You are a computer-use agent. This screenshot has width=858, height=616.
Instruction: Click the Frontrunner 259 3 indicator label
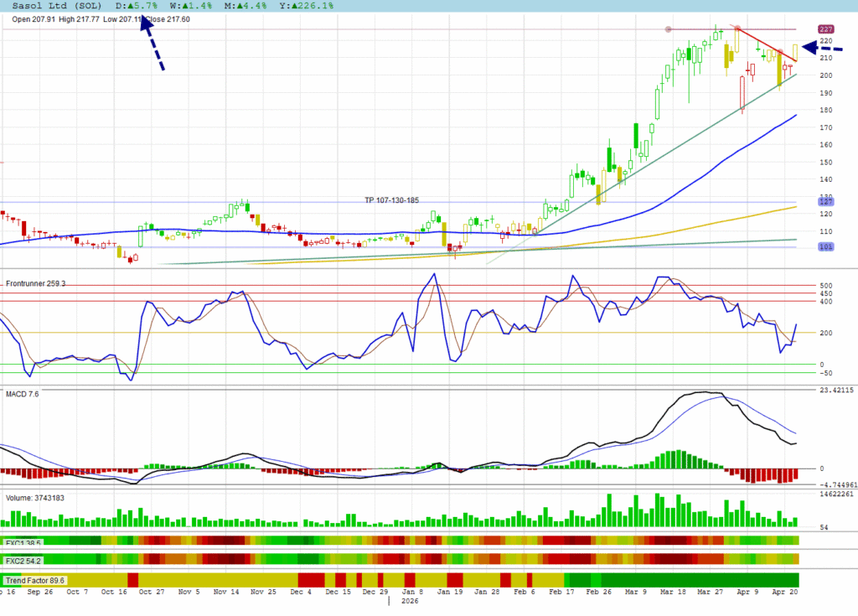(x=35, y=284)
